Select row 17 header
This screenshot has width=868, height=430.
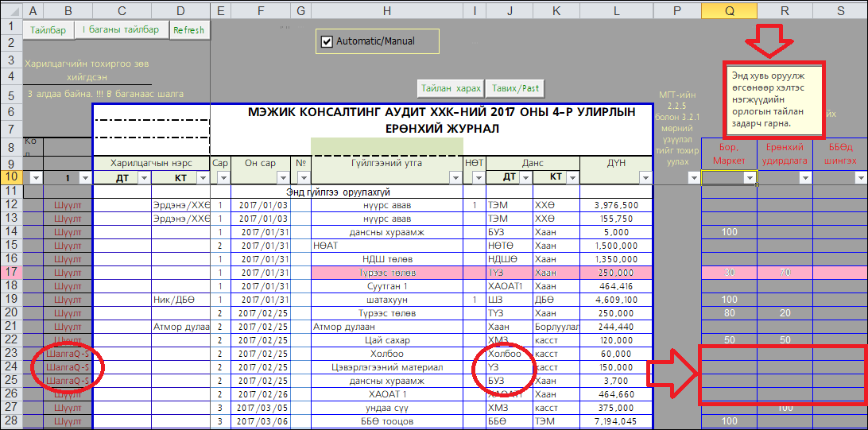pos(11,272)
